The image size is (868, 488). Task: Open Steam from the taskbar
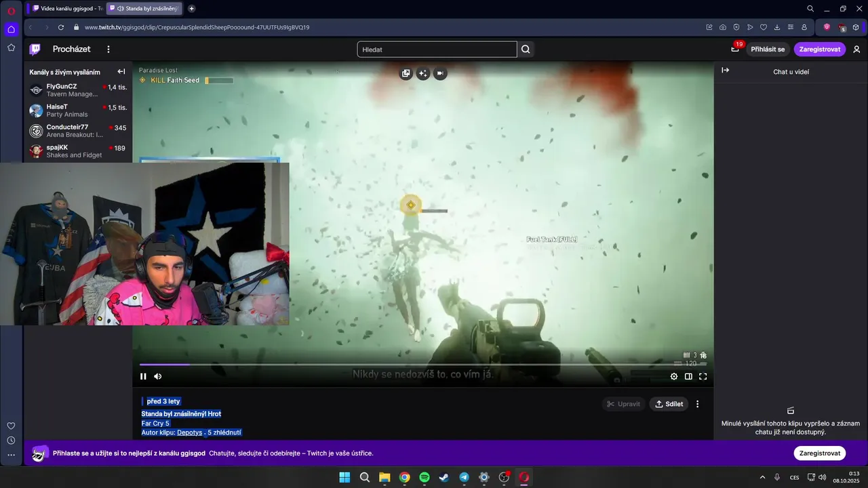click(x=444, y=477)
